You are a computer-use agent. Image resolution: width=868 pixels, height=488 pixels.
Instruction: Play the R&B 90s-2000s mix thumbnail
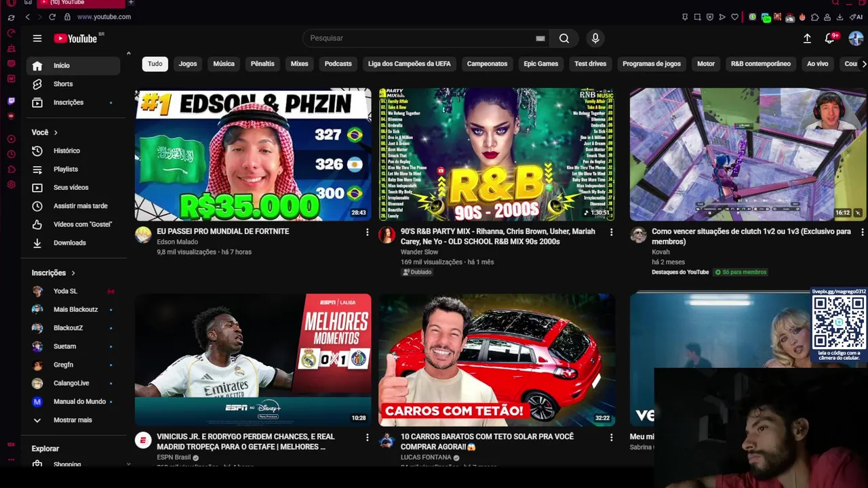pos(496,155)
